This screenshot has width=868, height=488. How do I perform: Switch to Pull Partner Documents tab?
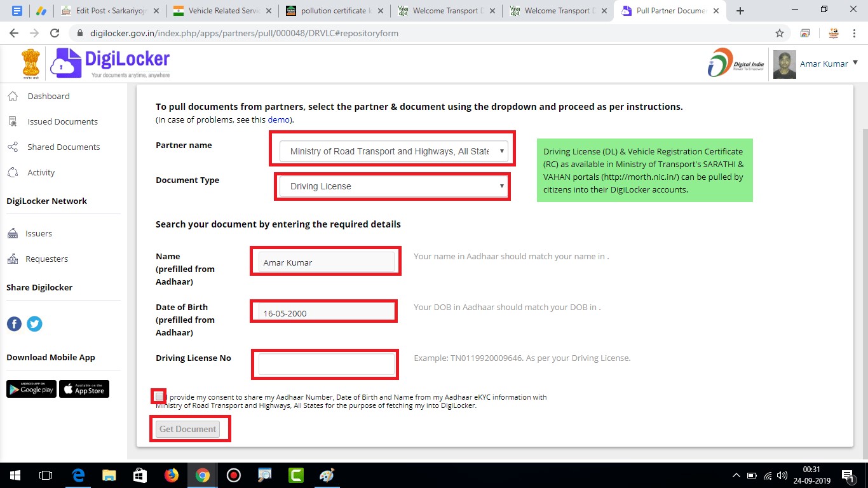(671, 11)
